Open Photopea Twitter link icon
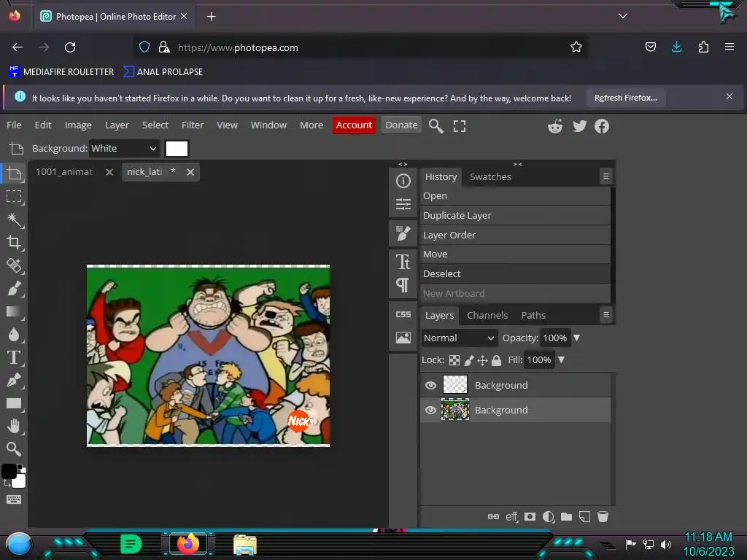This screenshot has height=560, width=747. (579, 125)
